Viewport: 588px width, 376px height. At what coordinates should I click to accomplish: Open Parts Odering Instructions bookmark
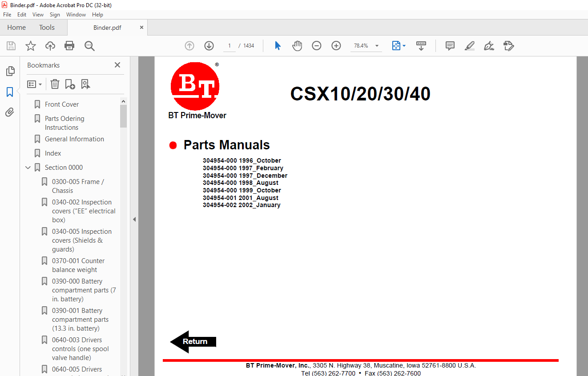click(64, 123)
